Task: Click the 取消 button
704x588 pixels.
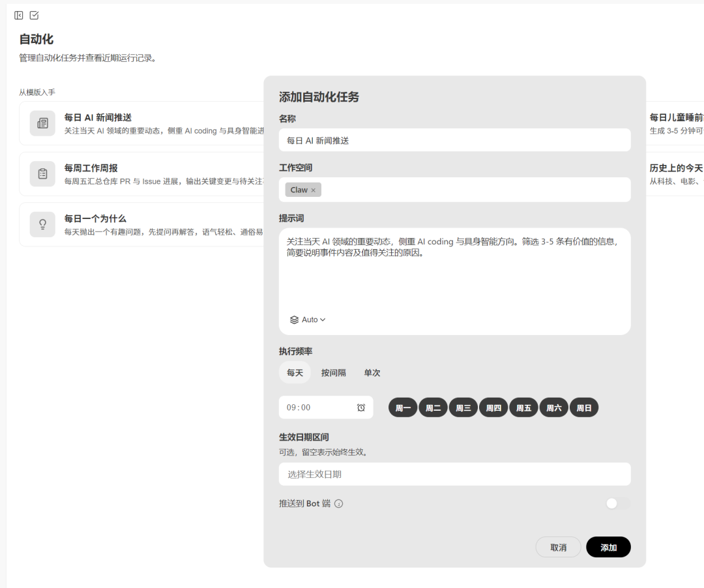Action: coord(558,548)
